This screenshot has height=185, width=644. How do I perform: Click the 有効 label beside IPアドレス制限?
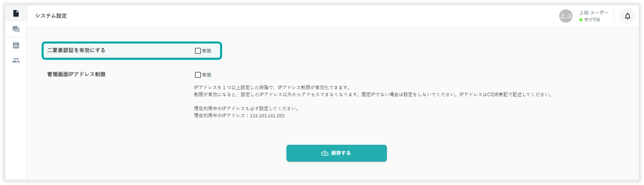click(207, 75)
